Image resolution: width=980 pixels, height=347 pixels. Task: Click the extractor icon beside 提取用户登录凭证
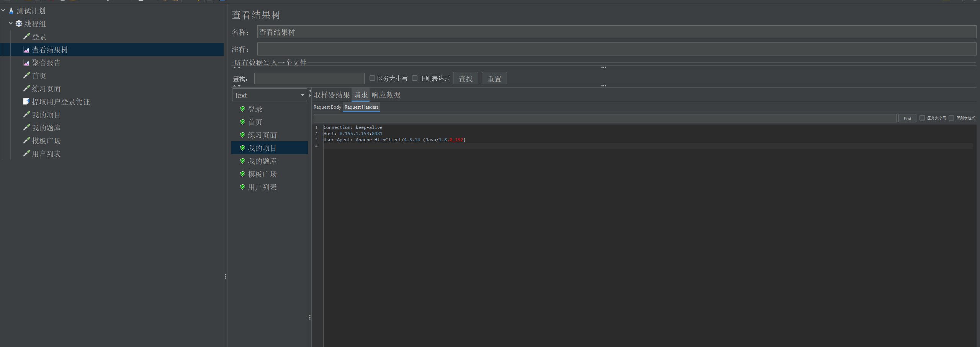(x=26, y=101)
